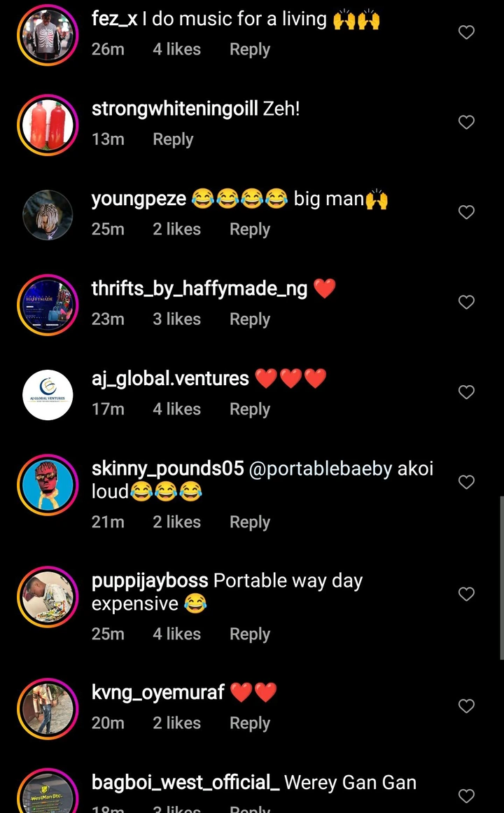View skinny_pounds05's profile avatar

tap(48, 485)
